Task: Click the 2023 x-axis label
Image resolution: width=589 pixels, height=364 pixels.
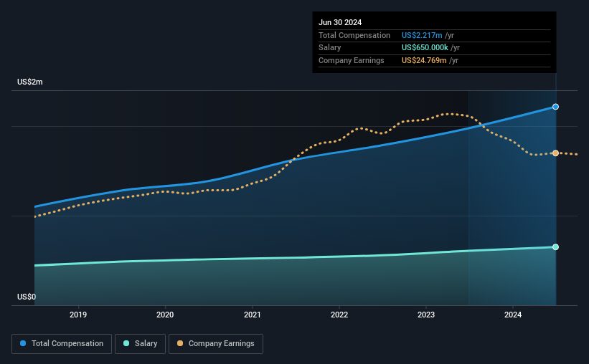Action: point(426,315)
